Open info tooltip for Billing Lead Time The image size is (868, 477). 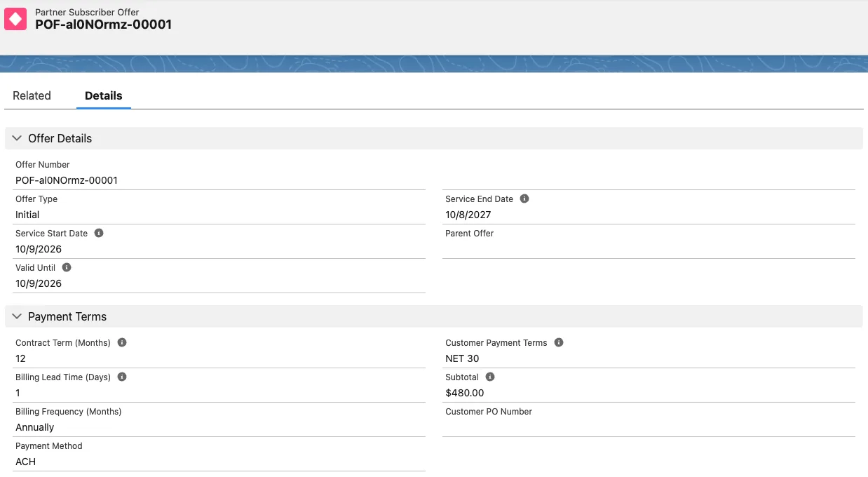point(122,377)
